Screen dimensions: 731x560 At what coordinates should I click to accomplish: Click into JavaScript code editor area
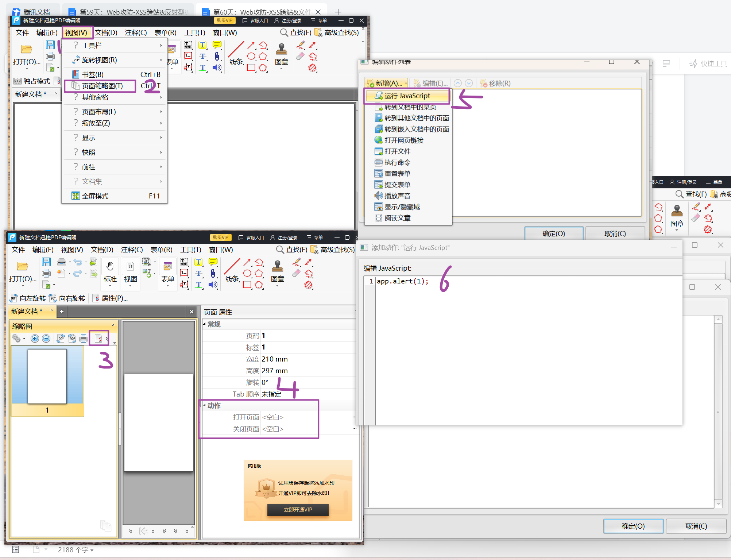coord(529,350)
